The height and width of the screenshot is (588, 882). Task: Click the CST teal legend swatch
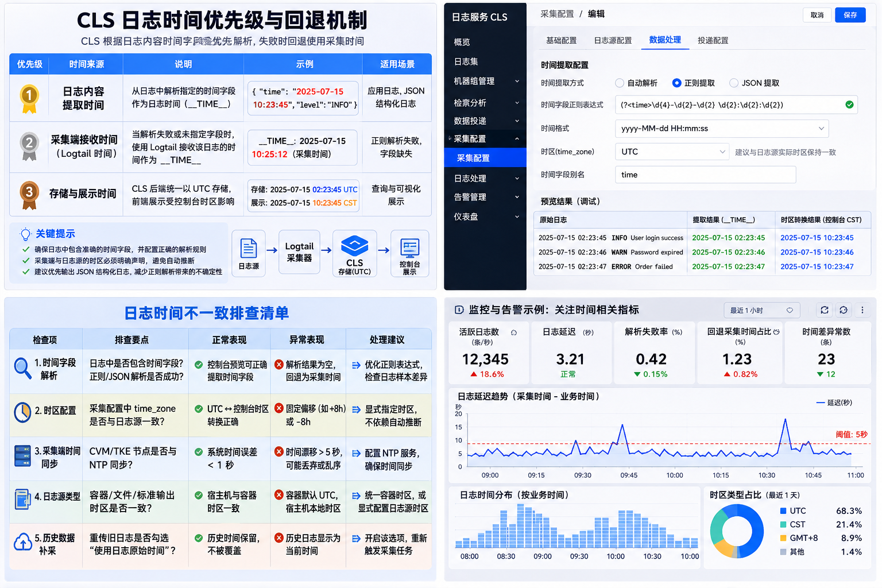pyautogui.click(x=783, y=524)
